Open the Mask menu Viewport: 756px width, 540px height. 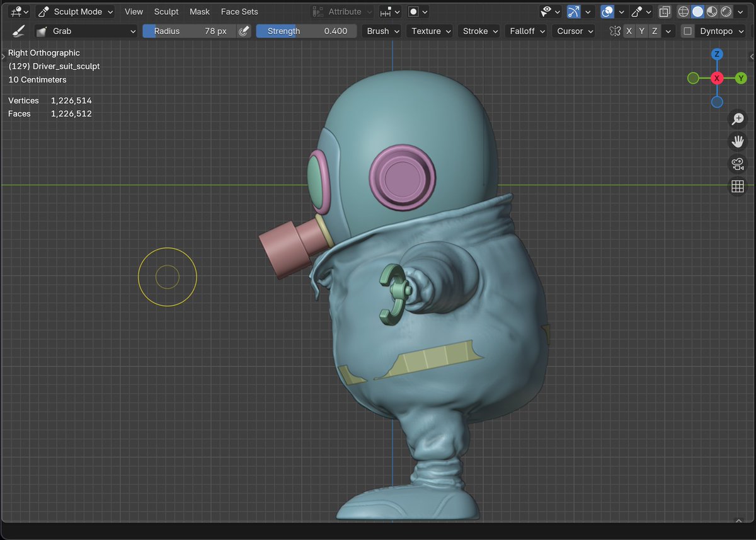click(x=200, y=11)
